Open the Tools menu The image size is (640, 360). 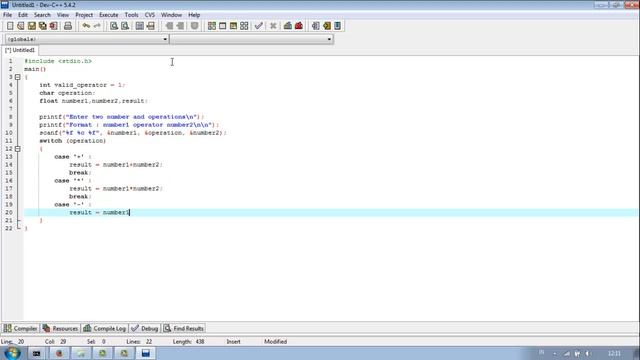(x=131, y=15)
